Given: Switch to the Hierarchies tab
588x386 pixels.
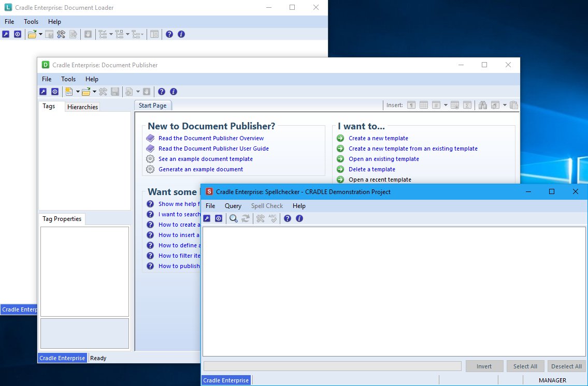Looking at the screenshot, I should coord(82,107).
